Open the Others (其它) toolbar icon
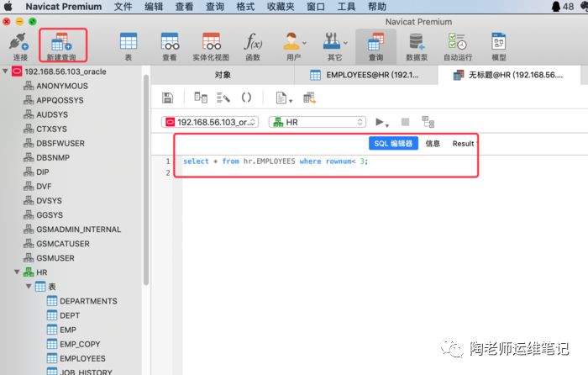The image size is (588, 375). click(333, 46)
